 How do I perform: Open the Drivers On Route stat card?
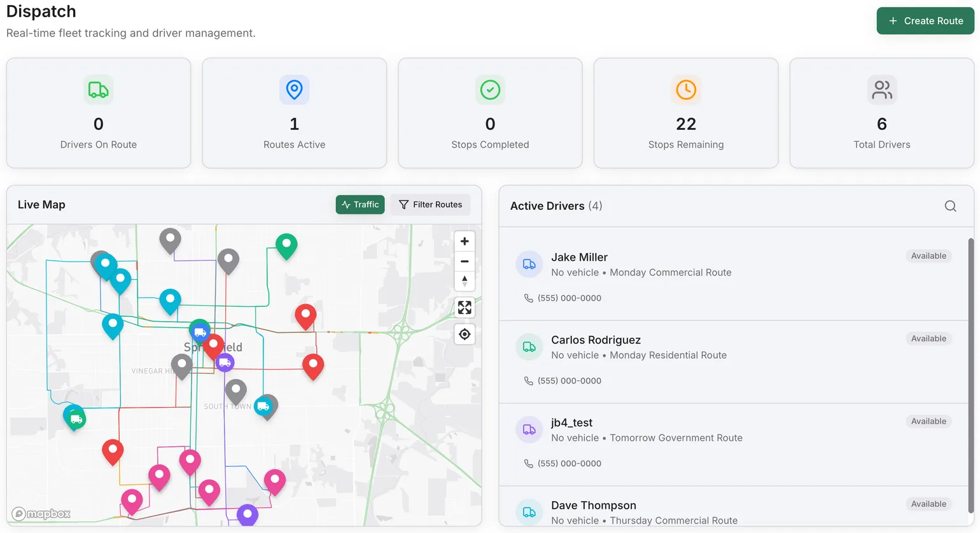[x=99, y=113]
